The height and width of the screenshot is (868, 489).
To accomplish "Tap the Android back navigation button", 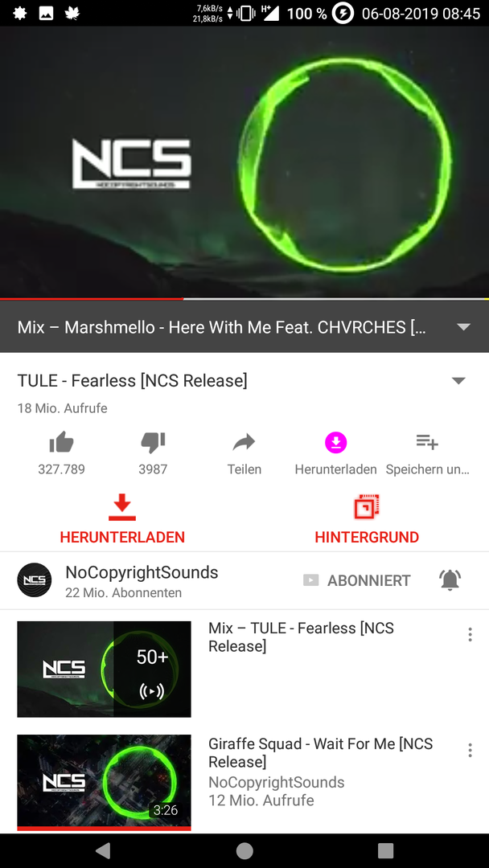I will 103,850.
